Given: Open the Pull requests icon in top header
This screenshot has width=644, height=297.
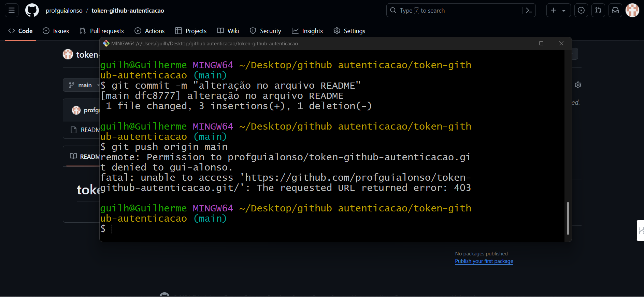Looking at the screenshot, I should pos(598,11).
